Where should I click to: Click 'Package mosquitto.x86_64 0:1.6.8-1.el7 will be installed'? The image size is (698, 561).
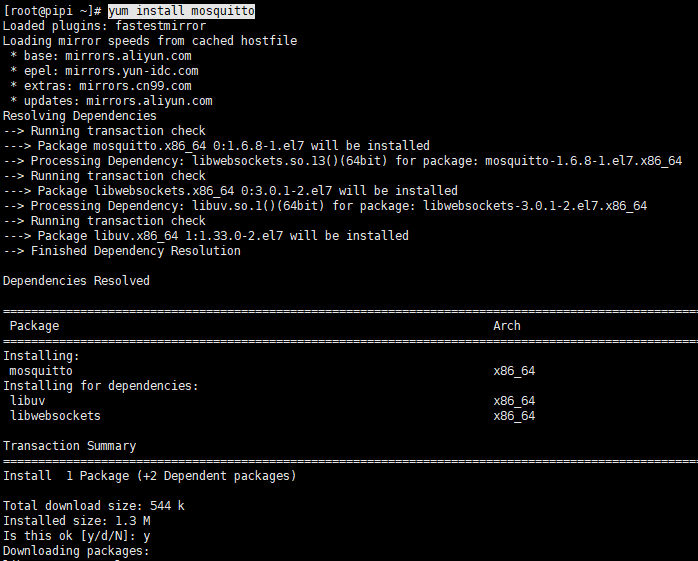tap(216, 146)
